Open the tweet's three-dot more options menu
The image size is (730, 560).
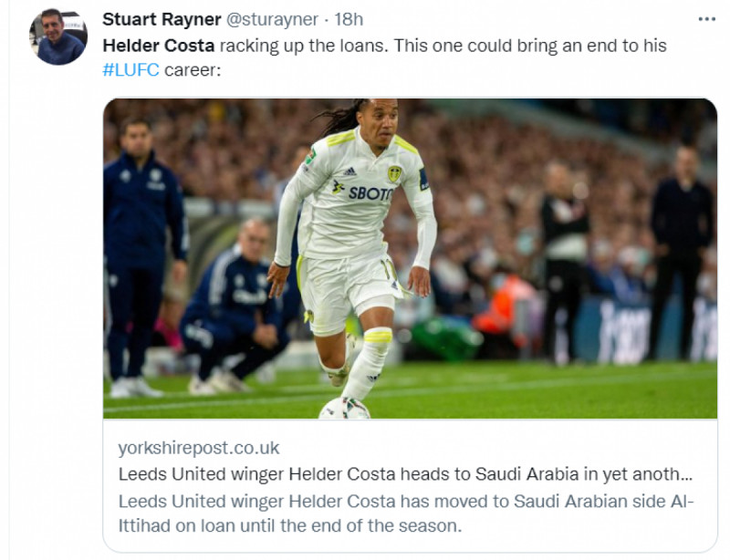706,19
